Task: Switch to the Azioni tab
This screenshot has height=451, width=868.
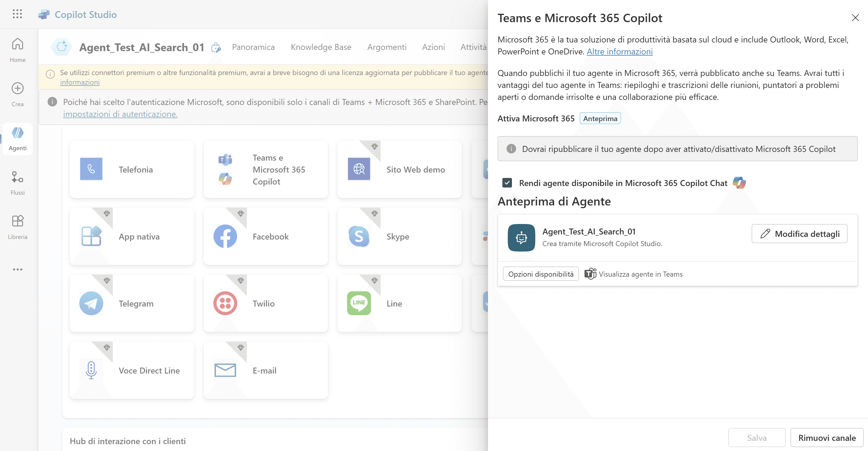Action: (x=433, y=47)
